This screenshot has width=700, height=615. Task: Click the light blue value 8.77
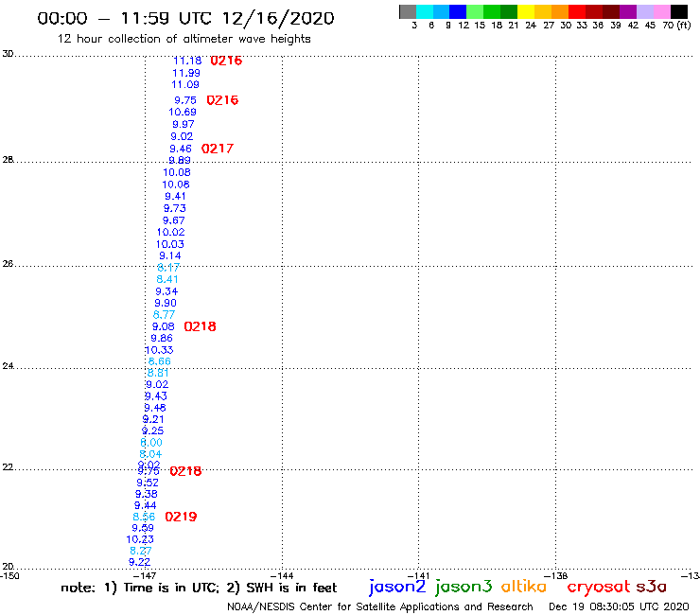coord(164,315)
